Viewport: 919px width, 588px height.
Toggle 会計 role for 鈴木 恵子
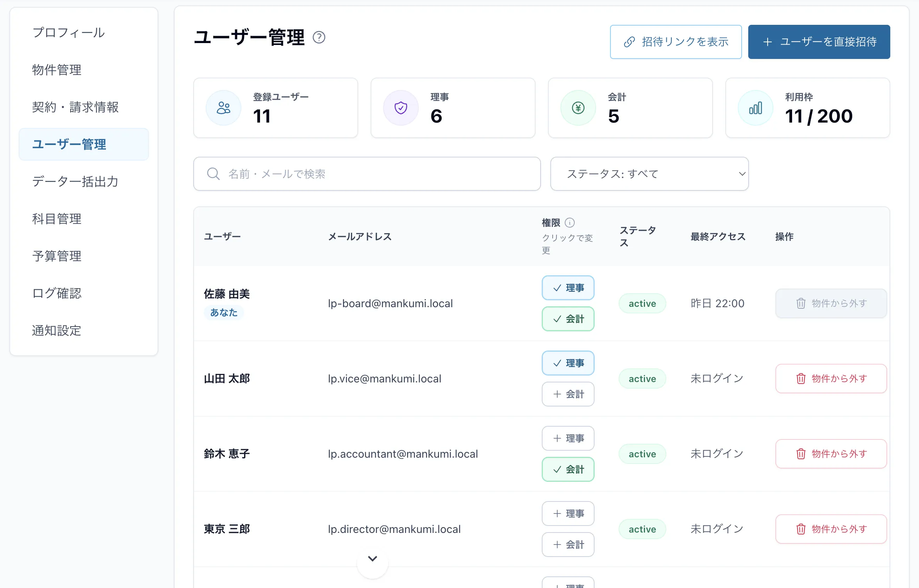pyautogui.click(x=568, y=469)
